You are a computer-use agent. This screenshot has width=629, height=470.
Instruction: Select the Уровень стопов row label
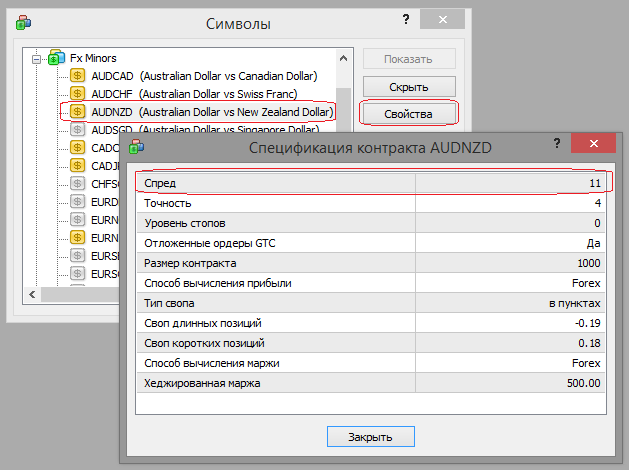coord(185,223)
